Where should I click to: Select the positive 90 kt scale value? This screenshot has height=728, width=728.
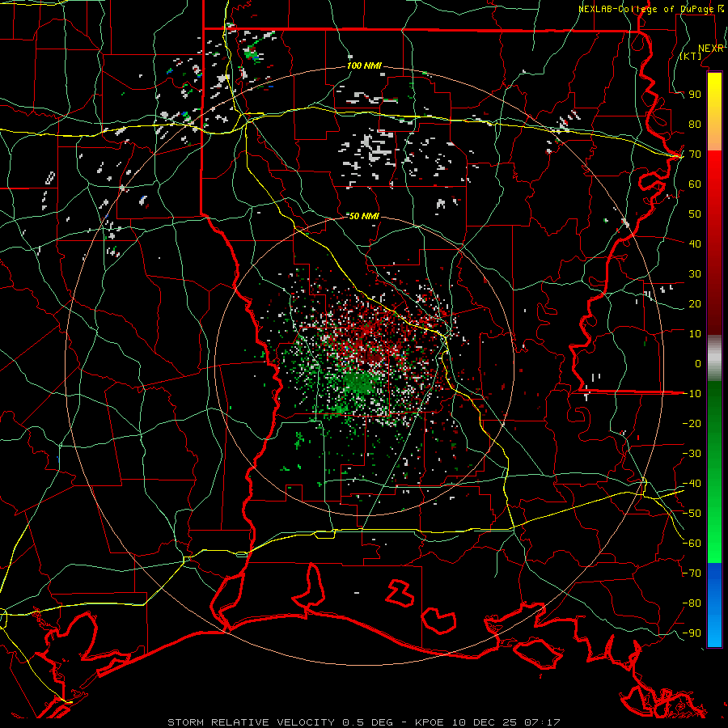pyautogui.click(x=695, y=95)
